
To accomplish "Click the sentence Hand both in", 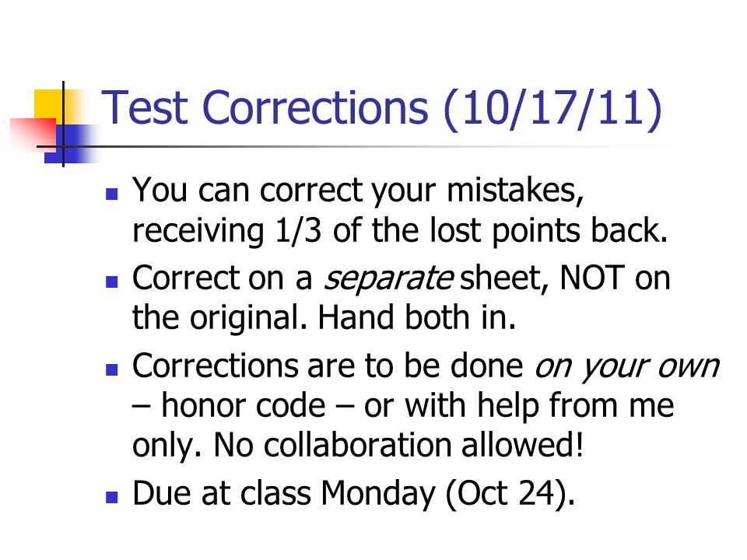I will pyautogui.click(x=417, y=317).
